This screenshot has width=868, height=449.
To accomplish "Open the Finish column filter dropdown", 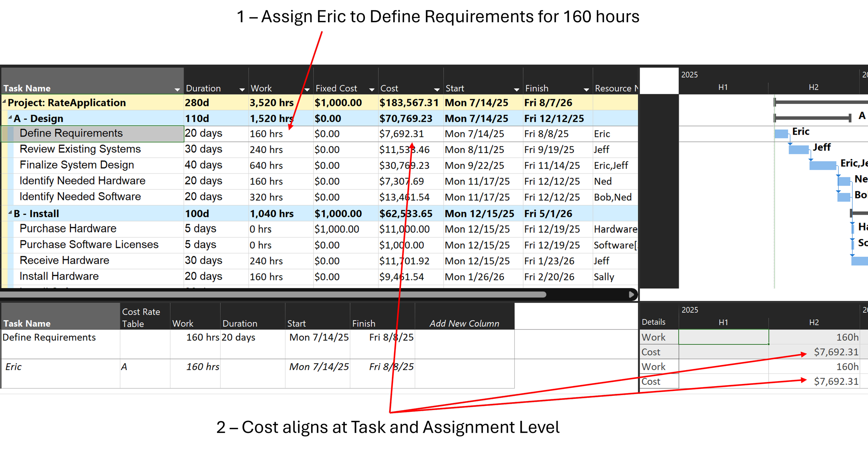I will (586, 90).
